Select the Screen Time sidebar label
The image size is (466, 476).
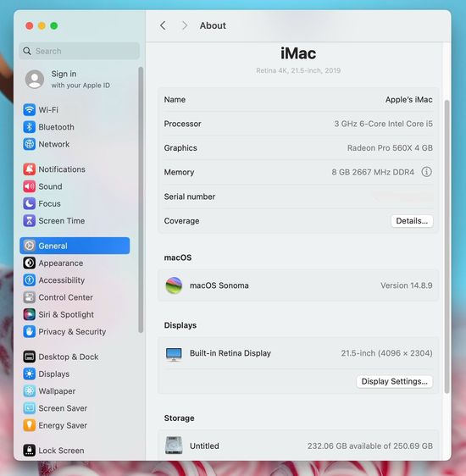61,221
